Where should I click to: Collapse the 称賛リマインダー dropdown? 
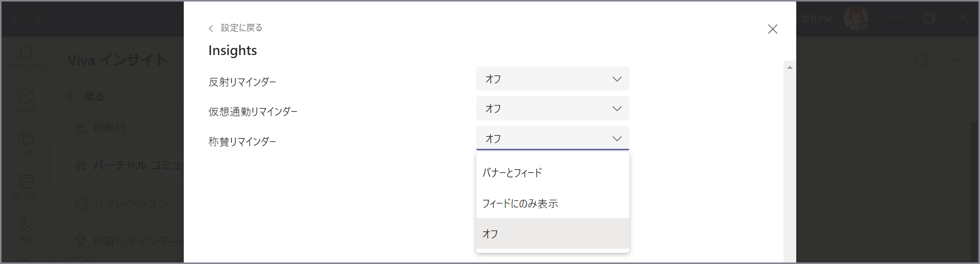(x=553, y=138)
